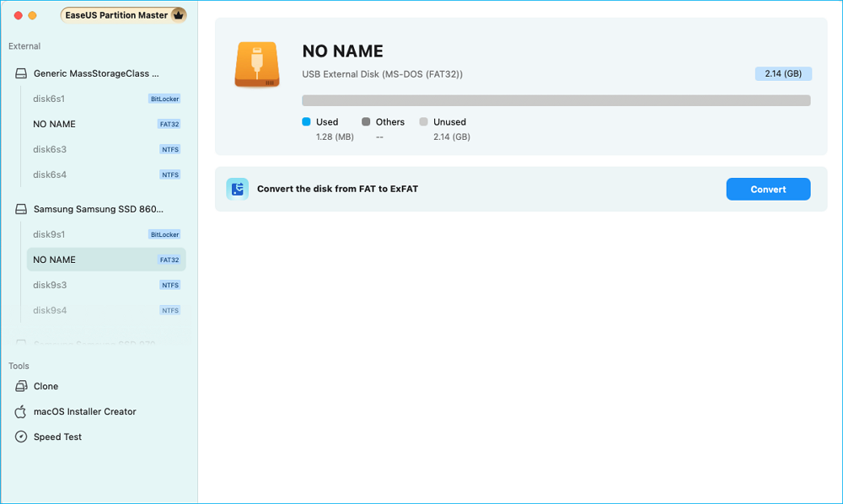The image size is (843, 504).
Task: Select disk6s3 NTFS partition
Action: [x=106, y=149]
